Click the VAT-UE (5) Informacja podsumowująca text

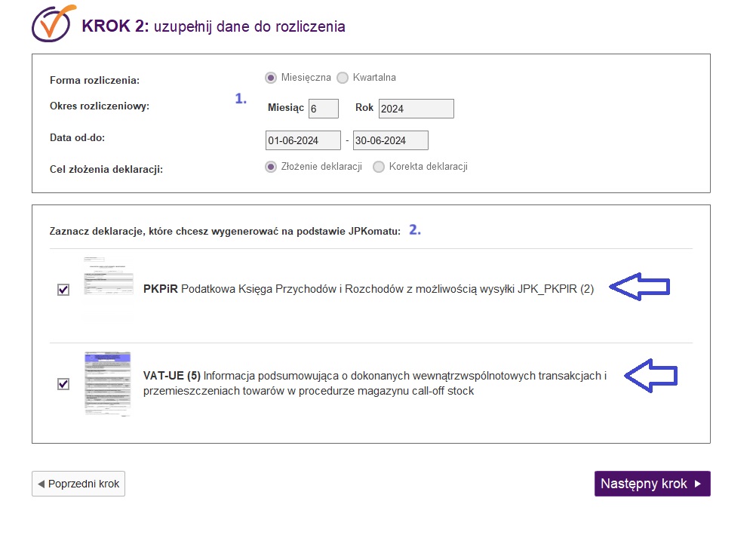(375, 383)
